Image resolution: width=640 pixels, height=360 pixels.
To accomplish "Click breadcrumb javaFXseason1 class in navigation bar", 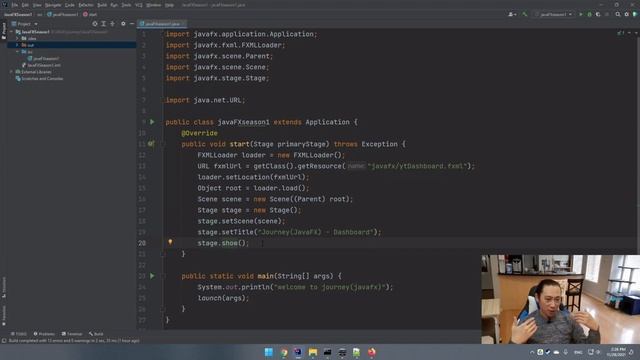I will coord(62,14).
